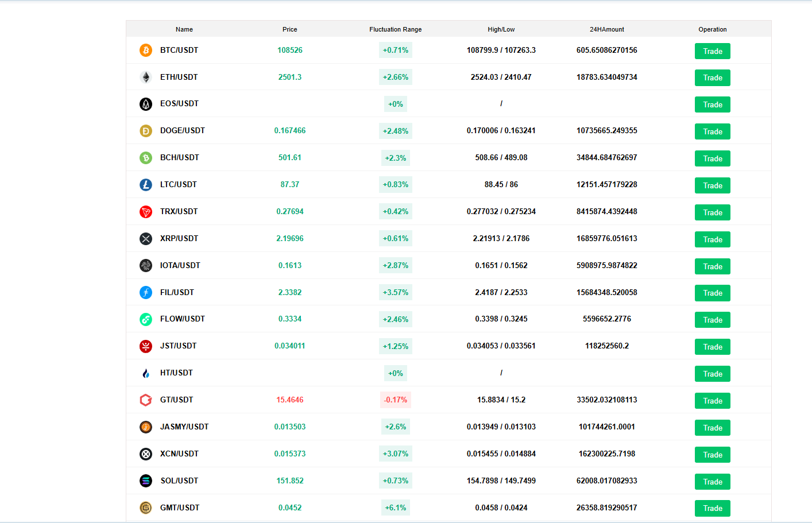Screen dimensions: 812x523
Task: Click the FLOW green icon
Action: [x=146, y=319]
